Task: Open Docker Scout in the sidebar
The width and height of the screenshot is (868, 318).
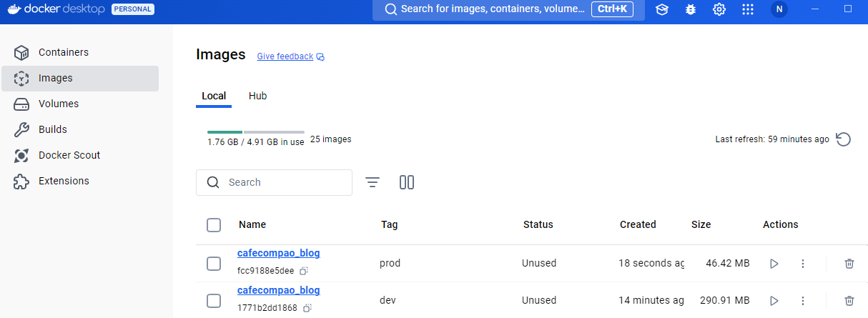Action: pyautogui.click(x=80, y=156)
